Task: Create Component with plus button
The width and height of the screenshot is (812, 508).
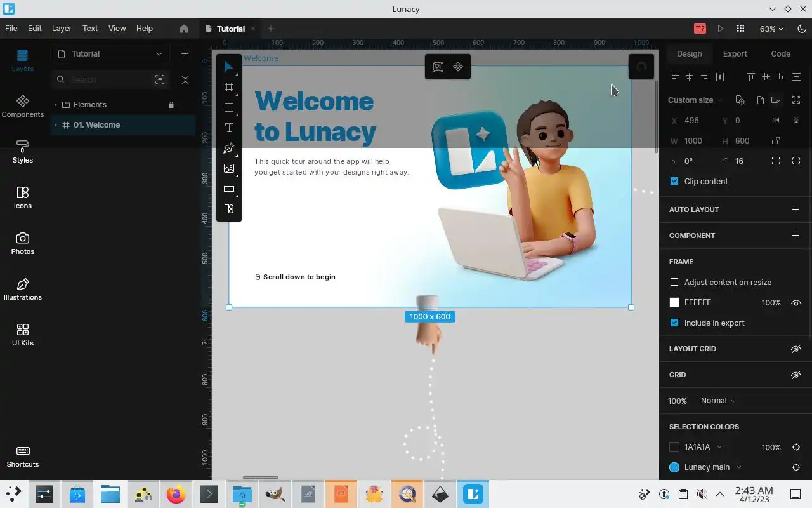Action: click(x=796, y=235)
